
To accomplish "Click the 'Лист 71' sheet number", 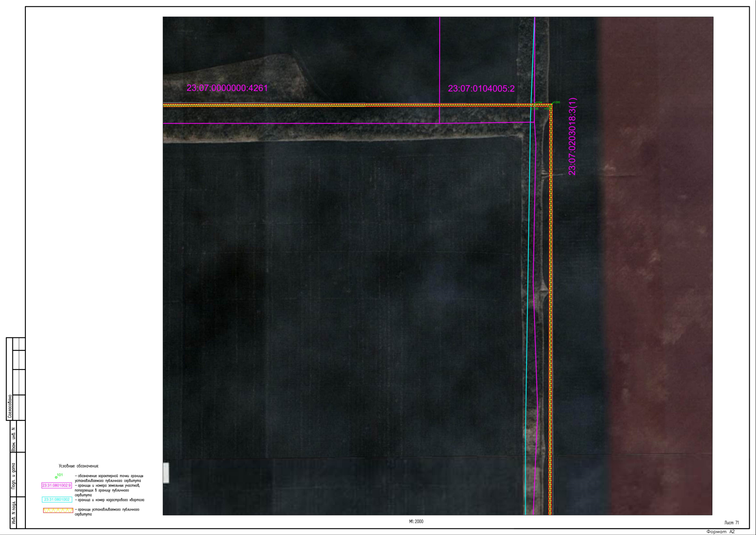I will 731,523.
